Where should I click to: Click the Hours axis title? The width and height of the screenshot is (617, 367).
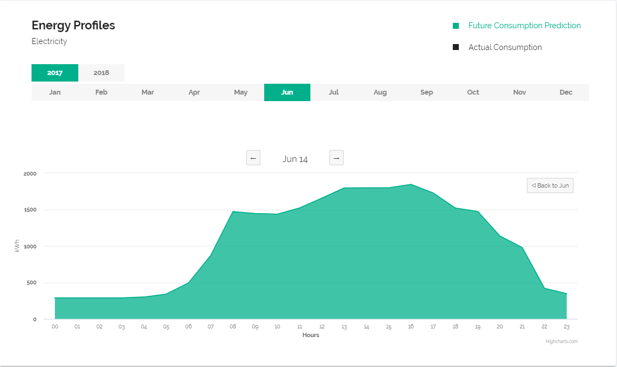pos(311,335)
